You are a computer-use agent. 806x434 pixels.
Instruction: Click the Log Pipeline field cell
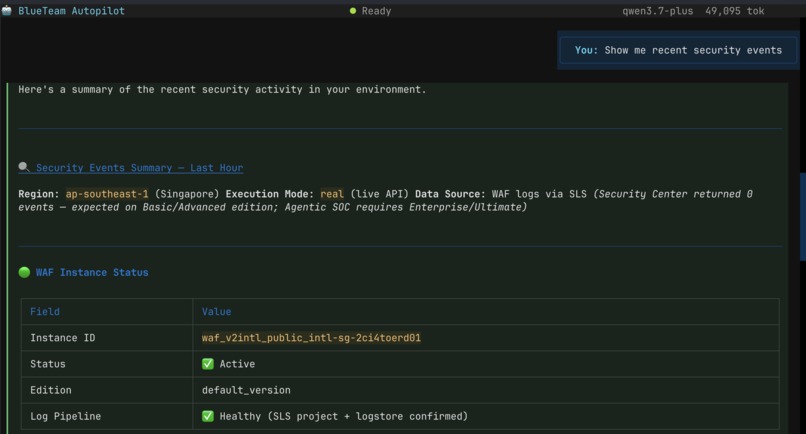point(107,417)
